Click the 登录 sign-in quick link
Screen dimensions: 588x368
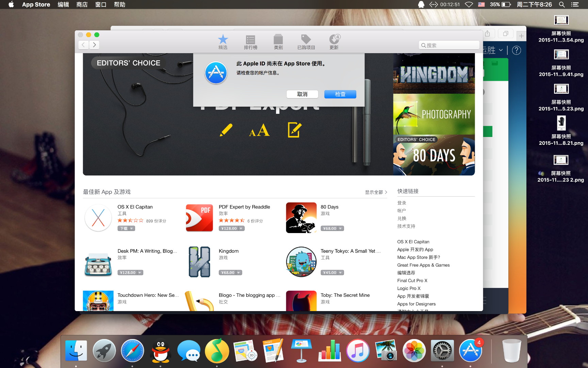pos(402,203)
